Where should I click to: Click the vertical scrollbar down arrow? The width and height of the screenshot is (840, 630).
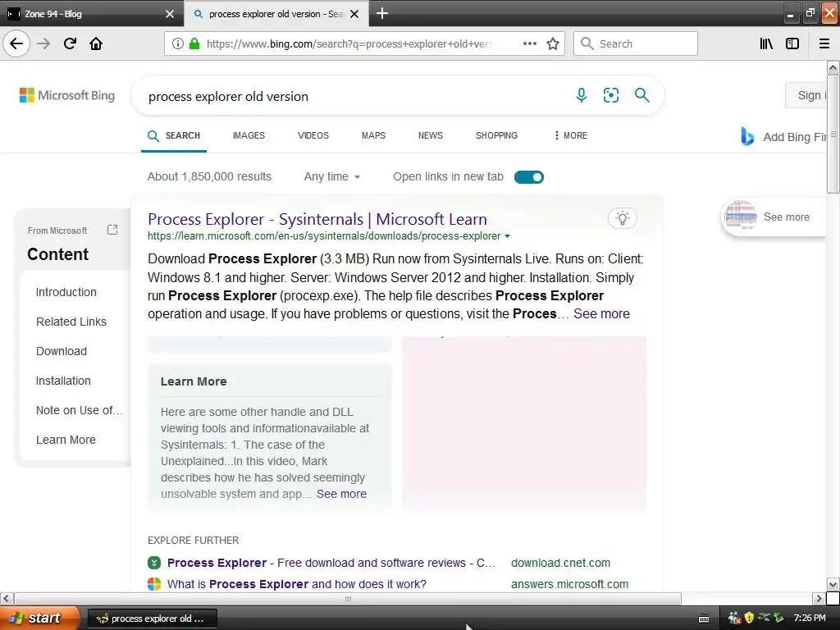[x=833, y=584]
